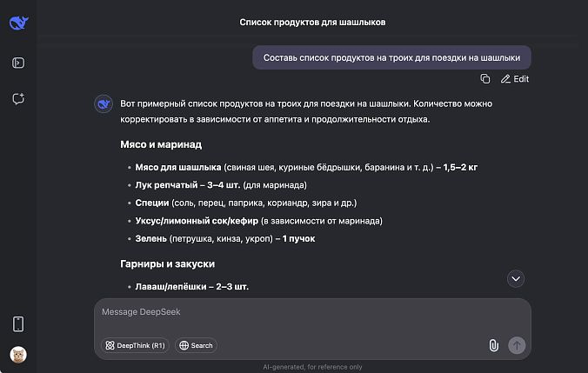This screenshot has height=373, width=588.
Task: Click the DeepSeek whale logo
Action: click(18, 23)
